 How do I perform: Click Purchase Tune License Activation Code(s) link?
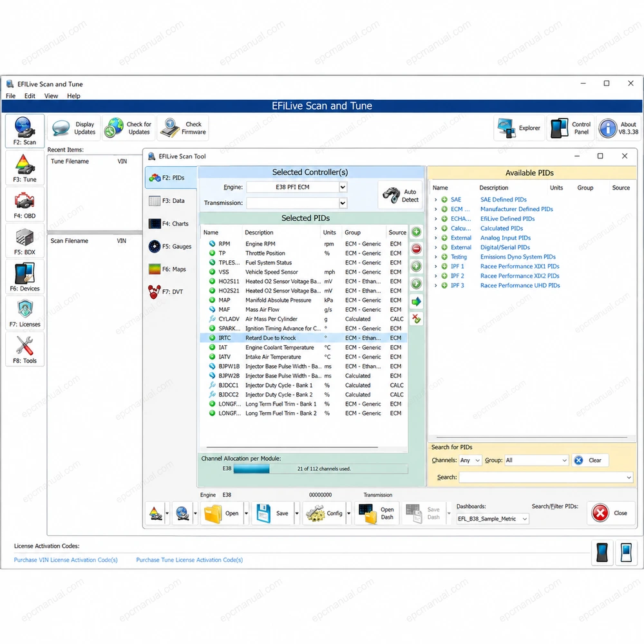click(x=189, y=560)
